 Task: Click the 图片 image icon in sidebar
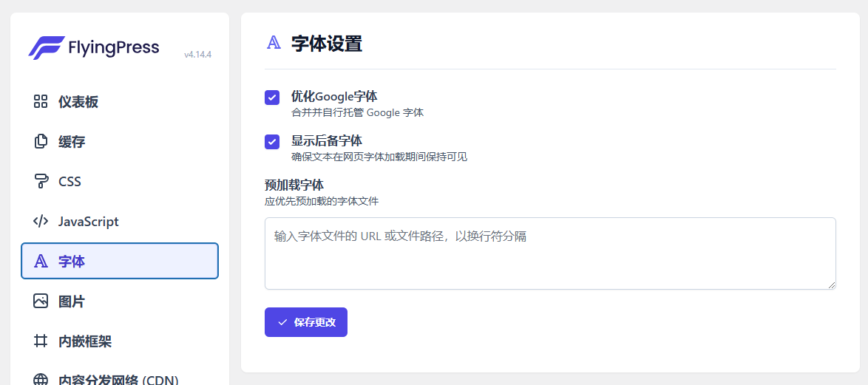pos(41,301)
